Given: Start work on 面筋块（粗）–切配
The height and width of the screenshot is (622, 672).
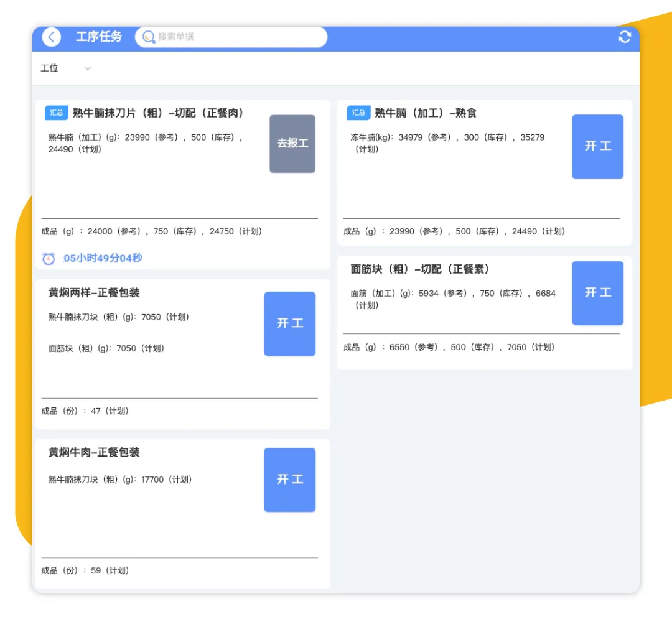Looking at the screenshot, I should [597, 293].
